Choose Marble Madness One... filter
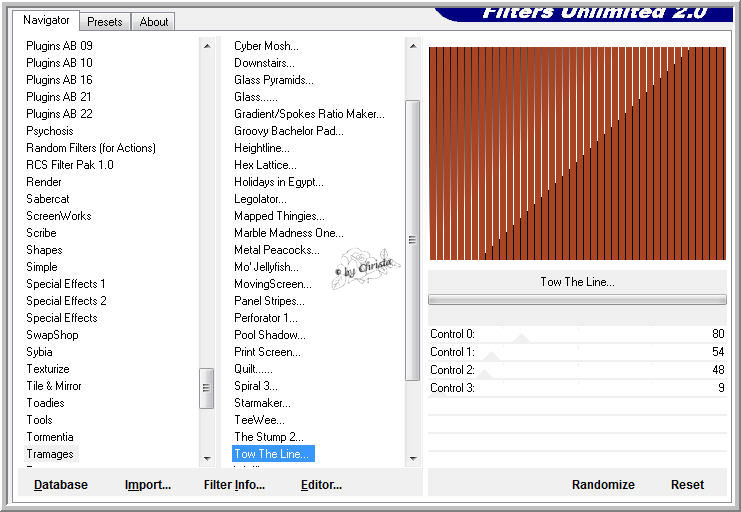Image resolution: width=741 pixels, height=512 pixels. 289,233
